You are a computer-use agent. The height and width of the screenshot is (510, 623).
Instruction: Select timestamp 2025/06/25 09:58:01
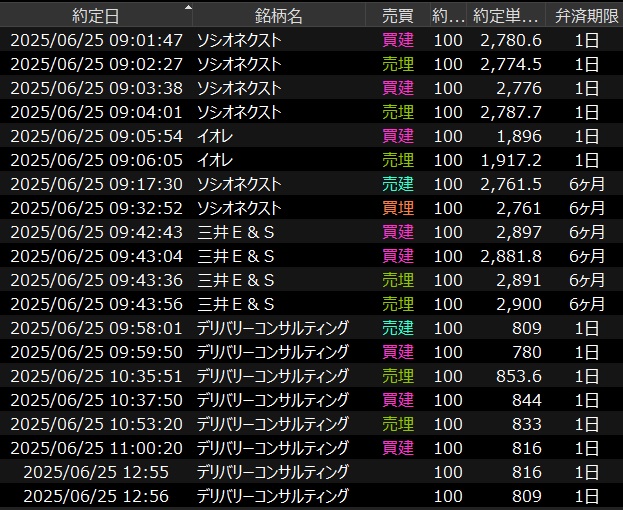click(x=97, y=328)
